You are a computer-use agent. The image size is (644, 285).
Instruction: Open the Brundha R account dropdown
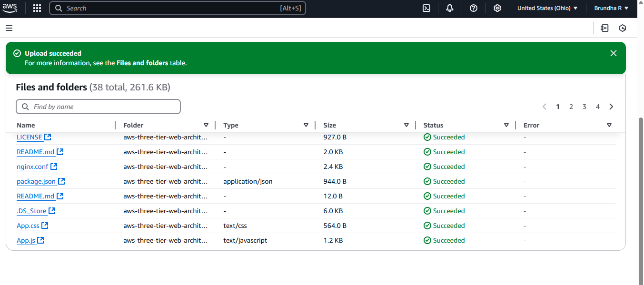(612, 8)
